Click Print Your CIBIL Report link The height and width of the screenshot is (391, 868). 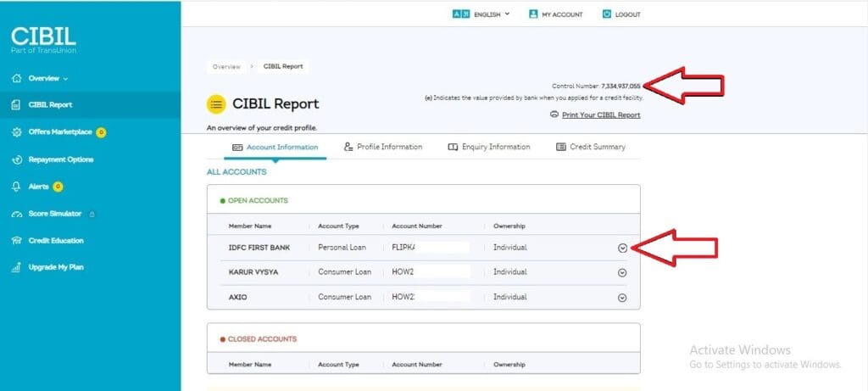(x=601, y=115)
